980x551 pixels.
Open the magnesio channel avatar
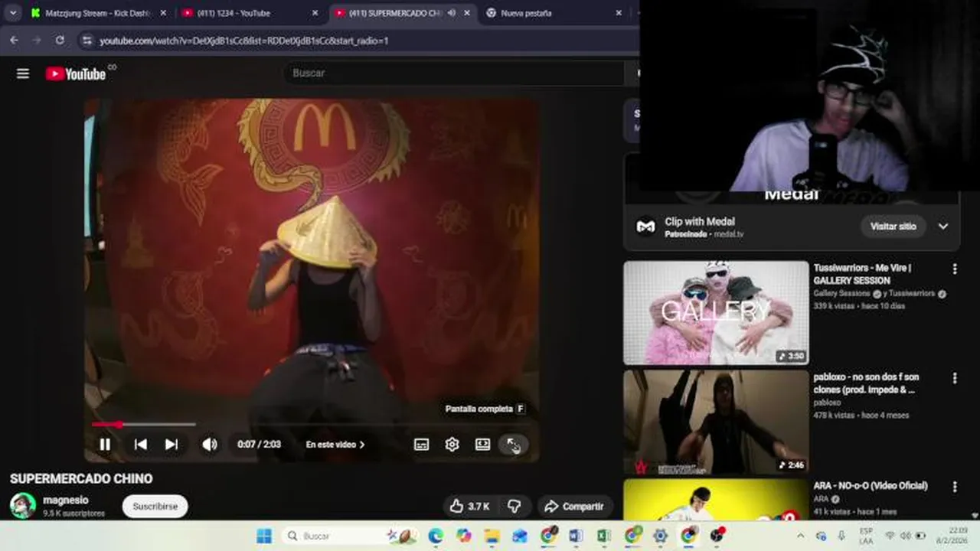tap(23, 506)
